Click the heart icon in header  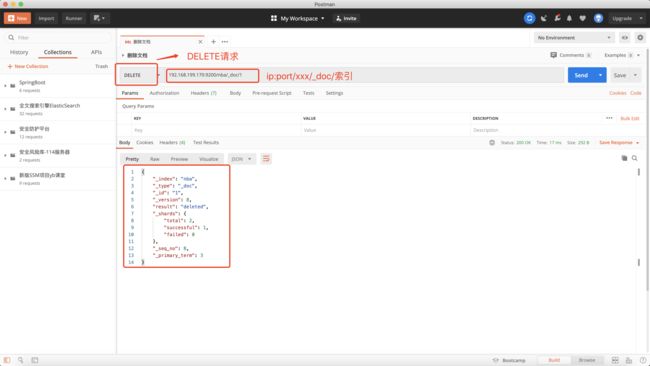[x=582, y=18]
